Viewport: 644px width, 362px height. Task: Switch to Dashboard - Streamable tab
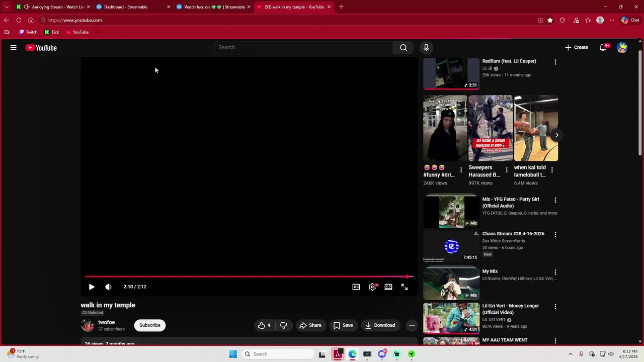133,7
